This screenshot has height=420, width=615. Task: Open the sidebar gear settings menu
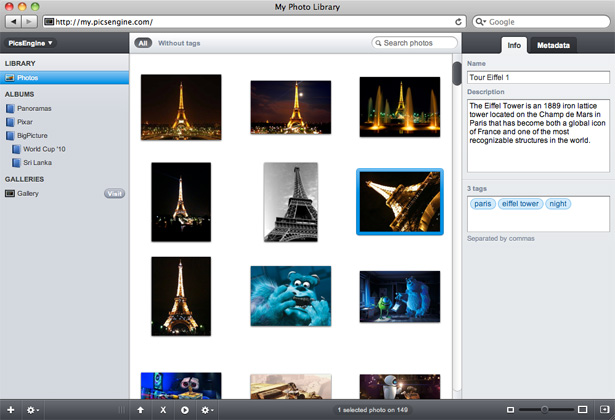pyautogui.click(x=33, y=410)
